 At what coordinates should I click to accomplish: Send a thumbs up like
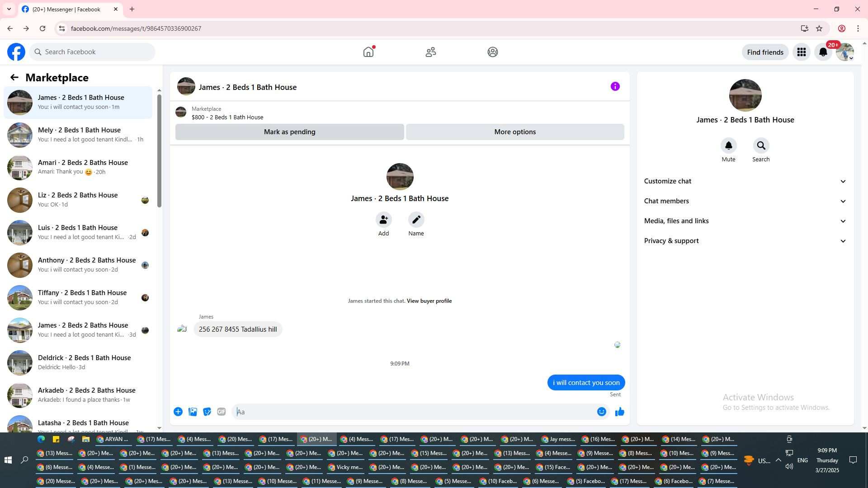pyautogui.click(x=619, y=412)
